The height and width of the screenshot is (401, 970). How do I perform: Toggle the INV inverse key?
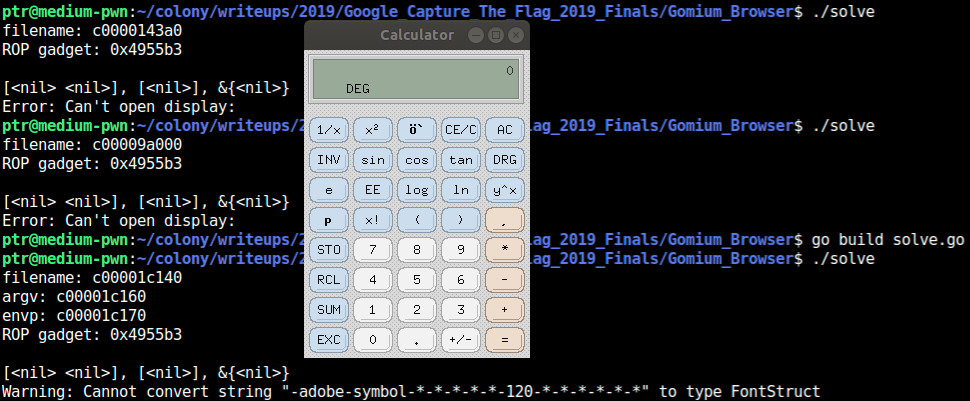(x=328, y=160)
